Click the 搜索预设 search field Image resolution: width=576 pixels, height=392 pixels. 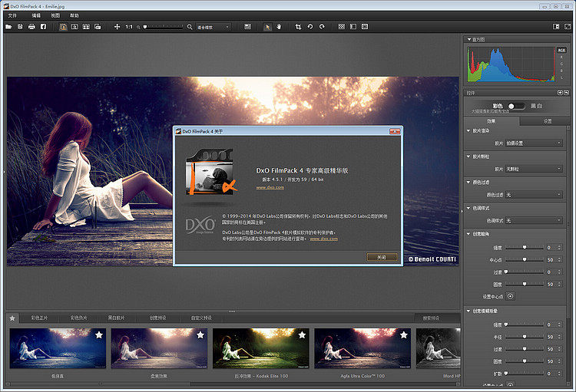coord(436,318)
